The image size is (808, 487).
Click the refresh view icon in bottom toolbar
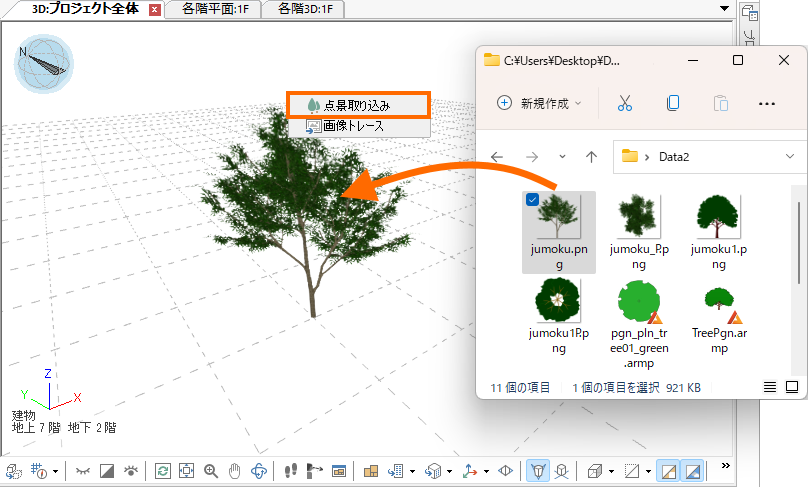point(162,470)
